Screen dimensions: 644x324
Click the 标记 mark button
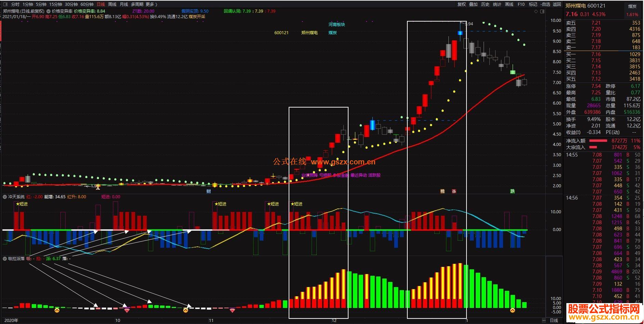click(533, 4)
